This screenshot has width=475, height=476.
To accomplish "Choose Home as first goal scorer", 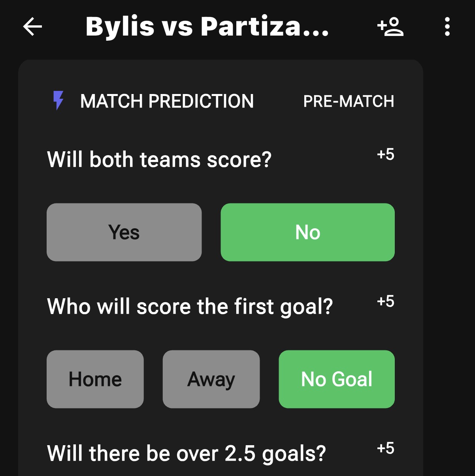I will pyautogui.click(x=95, y=379).
